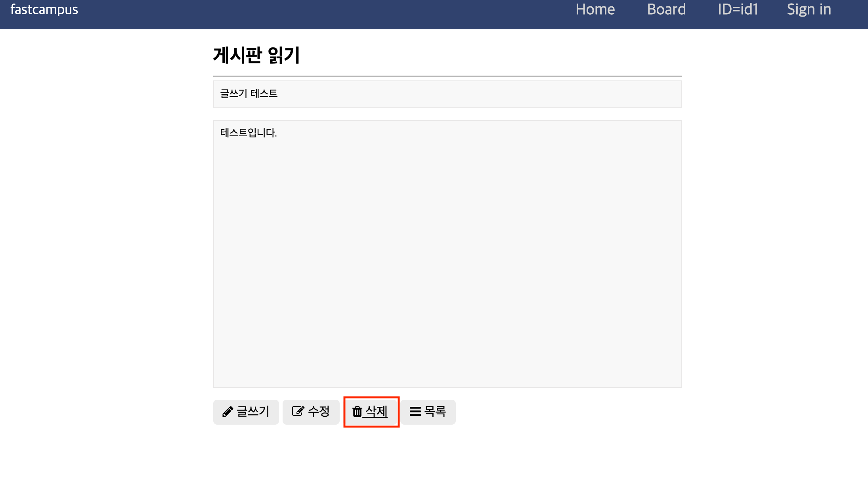
Task: Click the underlined 삭제 delete text
Action: 376,412
